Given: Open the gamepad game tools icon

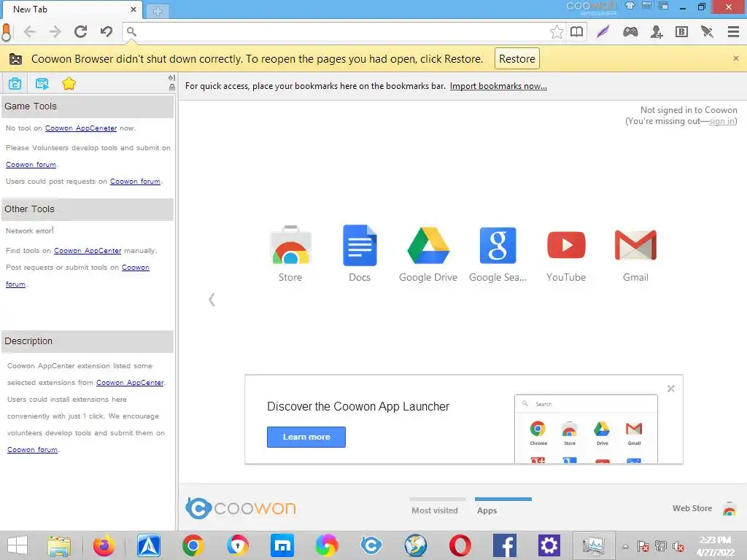Looking at the screenshot, I should pyautogui.click(x=630, y=32).
